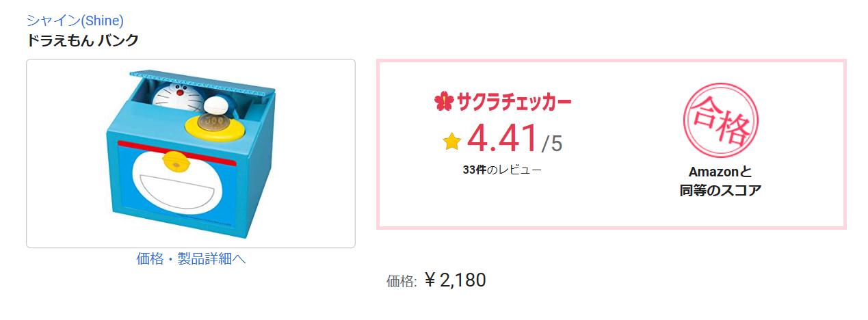Click the blue lid of the bank

(x=202, y=80)
